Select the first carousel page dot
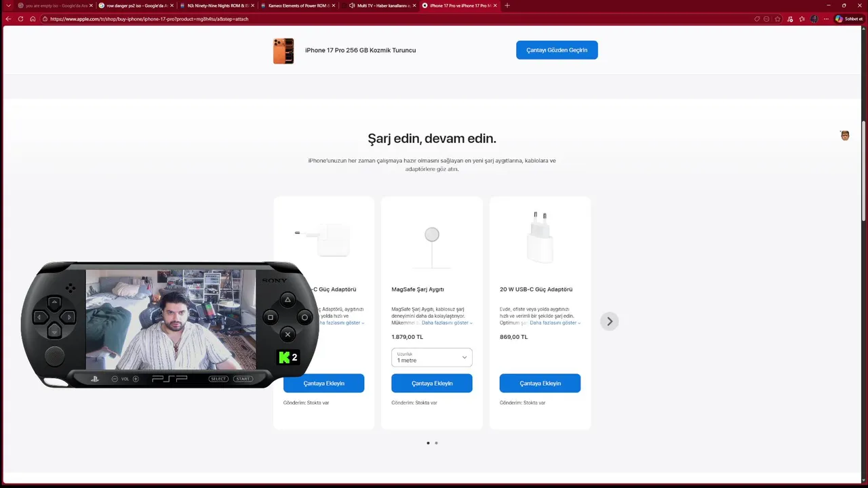 [428, 443]
